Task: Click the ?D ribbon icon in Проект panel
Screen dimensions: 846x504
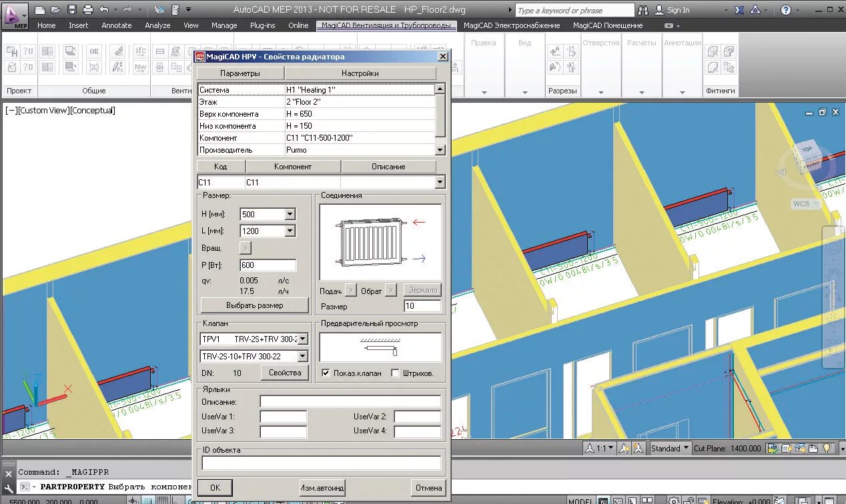Action: (x=28, y=67)
